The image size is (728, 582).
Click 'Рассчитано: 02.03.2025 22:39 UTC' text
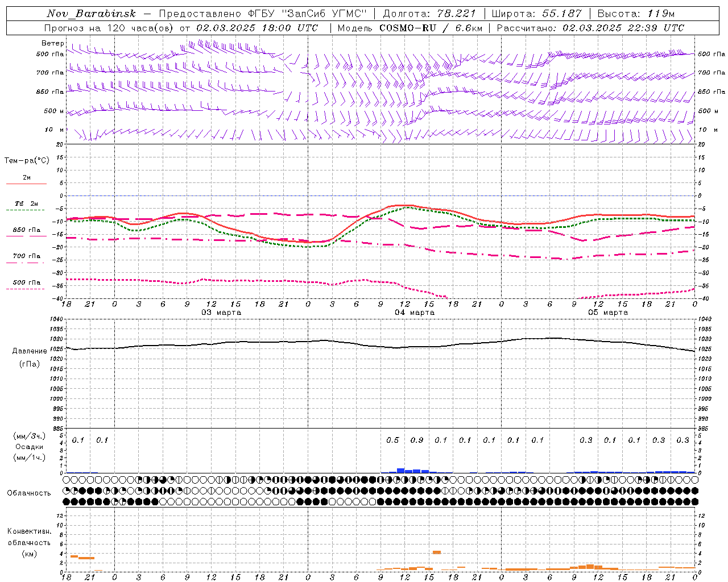coord(590,28)
